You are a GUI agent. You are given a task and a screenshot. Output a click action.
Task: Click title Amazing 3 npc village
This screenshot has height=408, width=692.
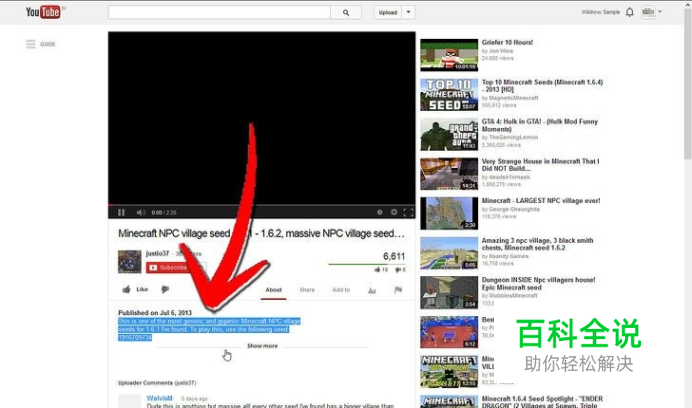(537, 244)
